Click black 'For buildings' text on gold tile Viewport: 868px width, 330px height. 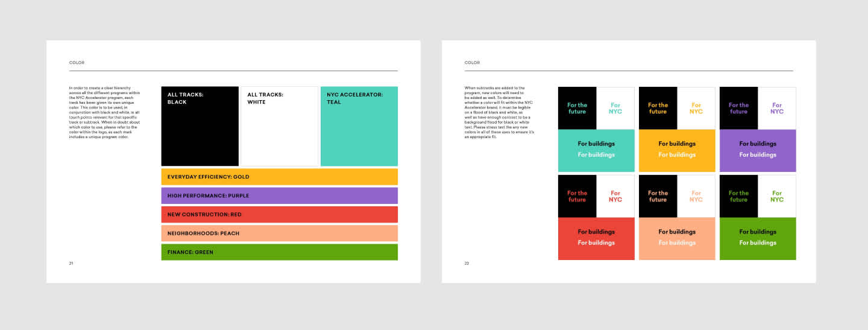click(x=677, y=144)
